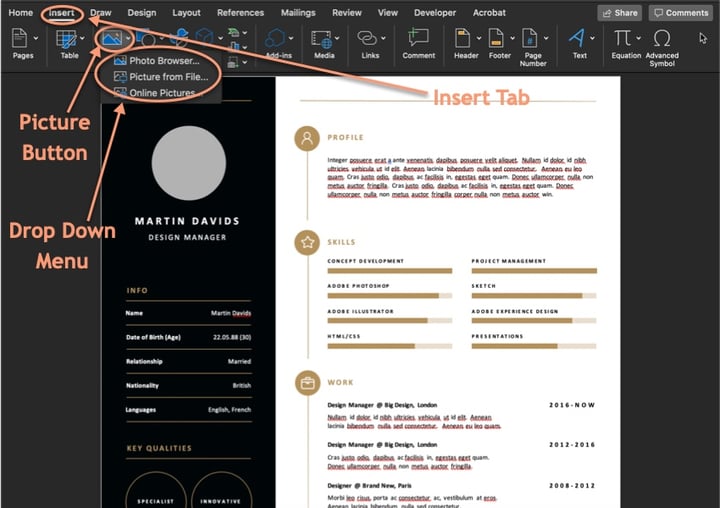Click the Add-ins hexagon icon
Screen dimensions: 720x508
(276, 38)
